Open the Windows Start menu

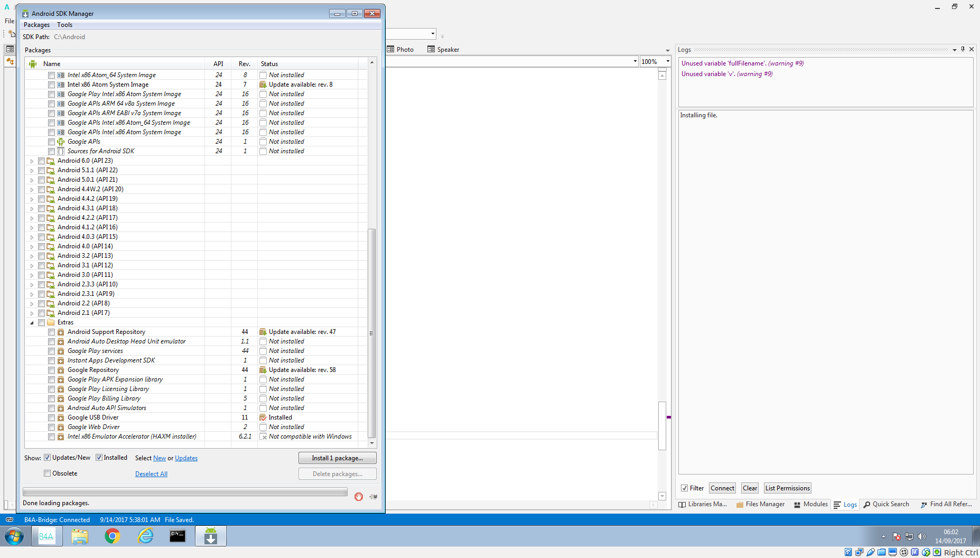[14, 536]
